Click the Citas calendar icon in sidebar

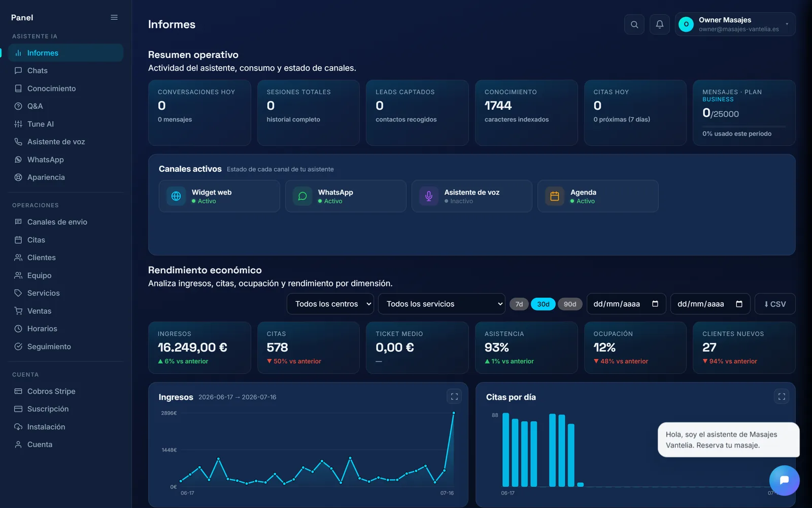(18, 240)
